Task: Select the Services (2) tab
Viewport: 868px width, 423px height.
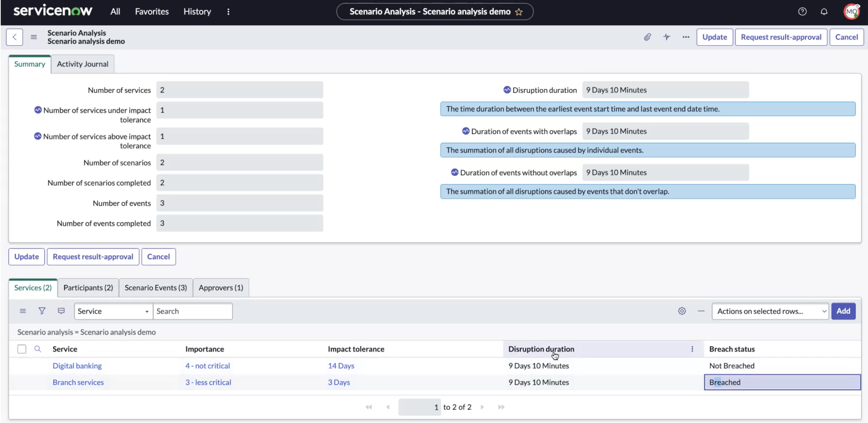Action: coord(33,288)
